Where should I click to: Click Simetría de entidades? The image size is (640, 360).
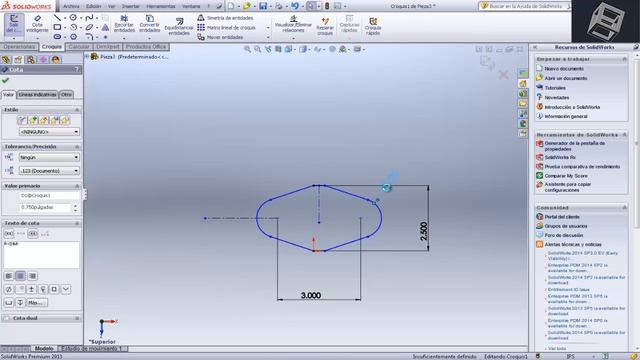click(x=225, y=18)
